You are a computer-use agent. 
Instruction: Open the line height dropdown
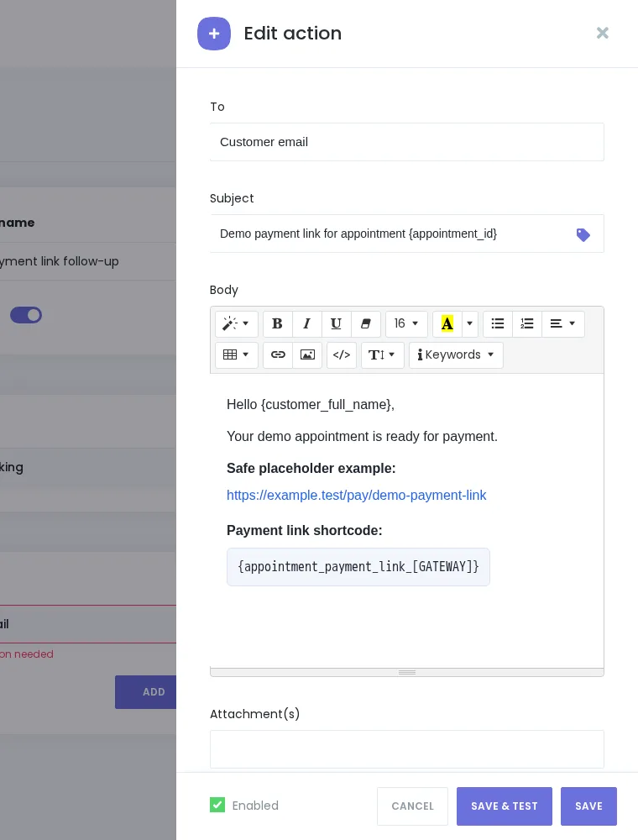point(382,354)
